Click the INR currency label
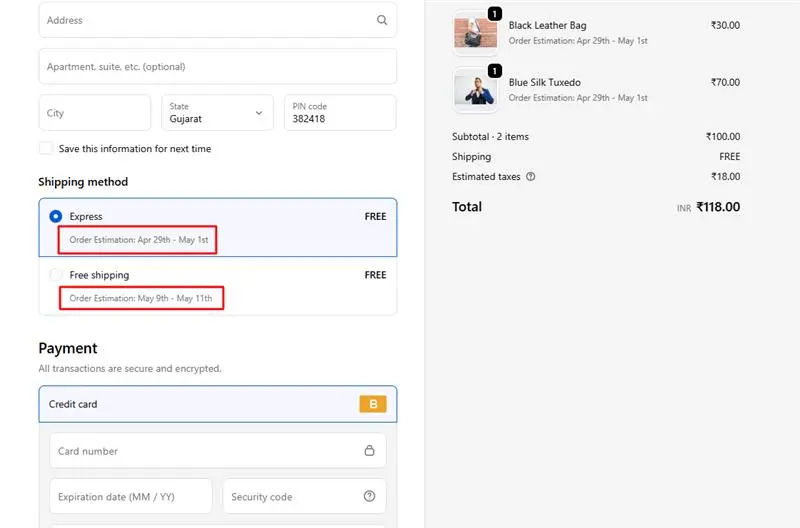 click(x=684, y=208)
